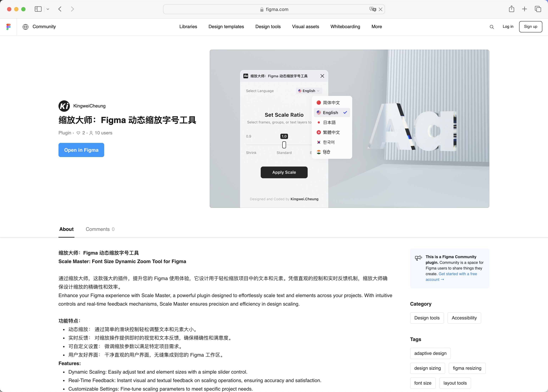Viewport: 548px width, 392px height.
Task: Click the adaptive design tag
Action: pyautogui.click(x=430, y=354)
